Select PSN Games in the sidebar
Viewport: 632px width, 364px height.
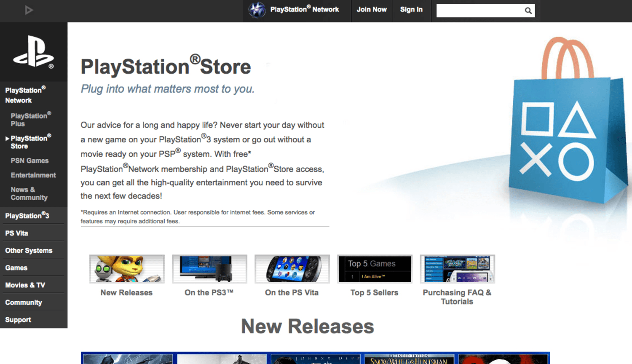click(x=29, y=161)
